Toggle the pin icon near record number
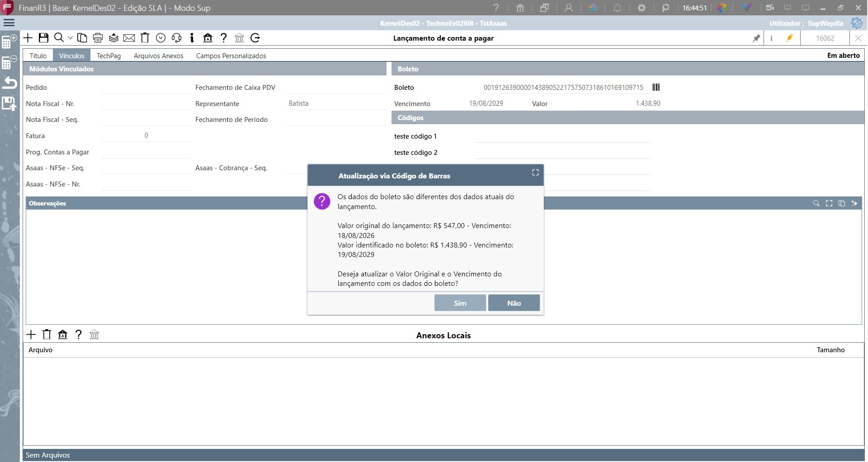The height and width of the screenshot is (462, 868). coord(756,38)
